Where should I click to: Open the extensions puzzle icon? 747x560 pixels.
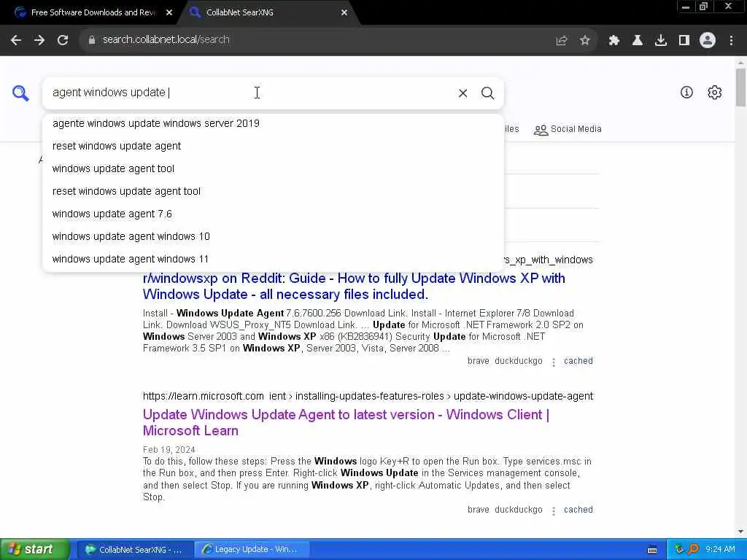coord(614,41)
